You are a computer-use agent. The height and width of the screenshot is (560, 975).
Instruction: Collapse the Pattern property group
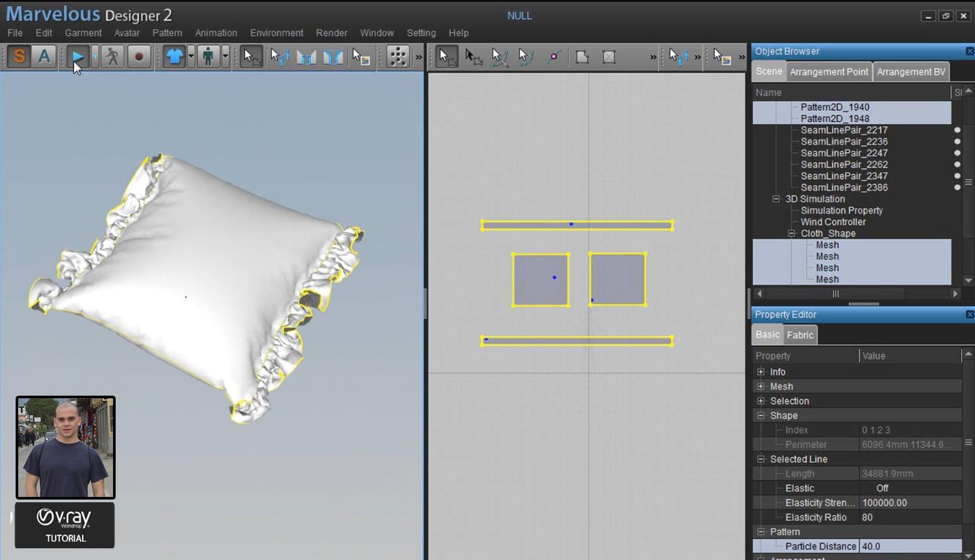click(x=761, y=531)
